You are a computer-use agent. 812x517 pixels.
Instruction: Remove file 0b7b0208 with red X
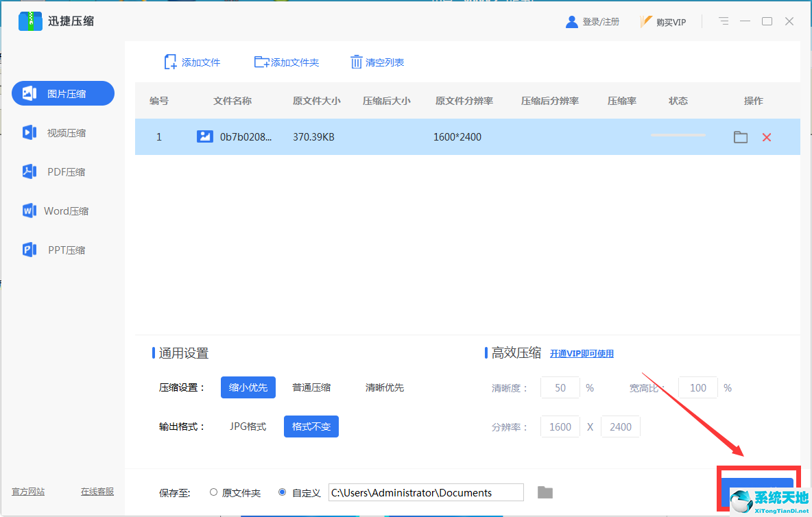767,137
